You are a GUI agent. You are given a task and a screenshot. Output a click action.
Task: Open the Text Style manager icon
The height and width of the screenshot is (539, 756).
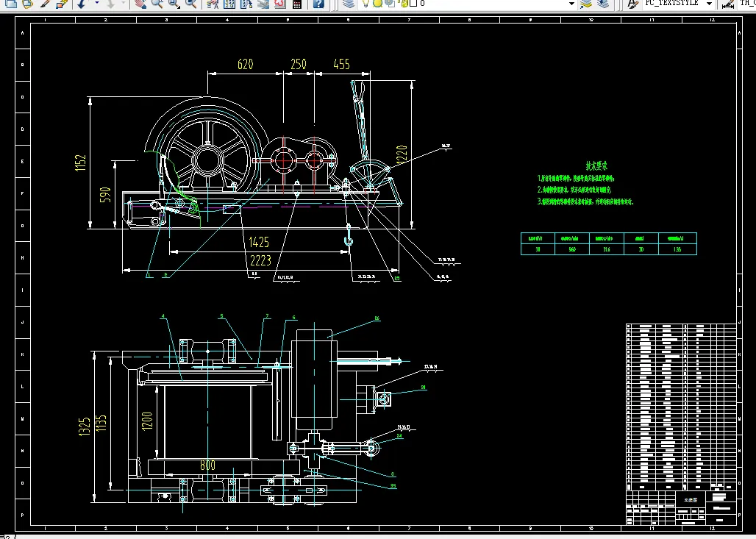pos(632,4)
